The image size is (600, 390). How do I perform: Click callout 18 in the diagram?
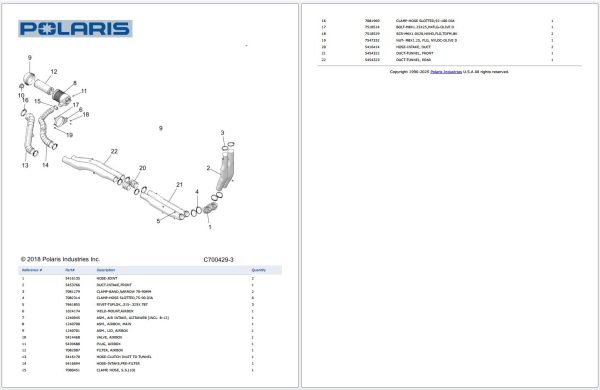[86, 114]
